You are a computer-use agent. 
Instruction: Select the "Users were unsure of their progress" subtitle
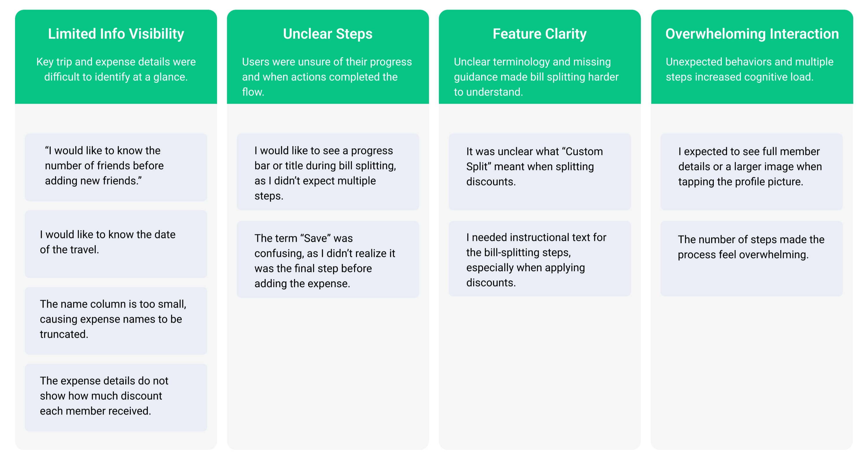pyautogui.click(x=327, y=76)
